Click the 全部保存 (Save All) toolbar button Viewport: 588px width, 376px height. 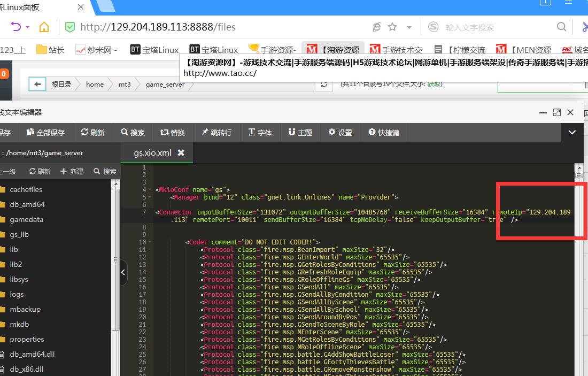coord(45,132)
